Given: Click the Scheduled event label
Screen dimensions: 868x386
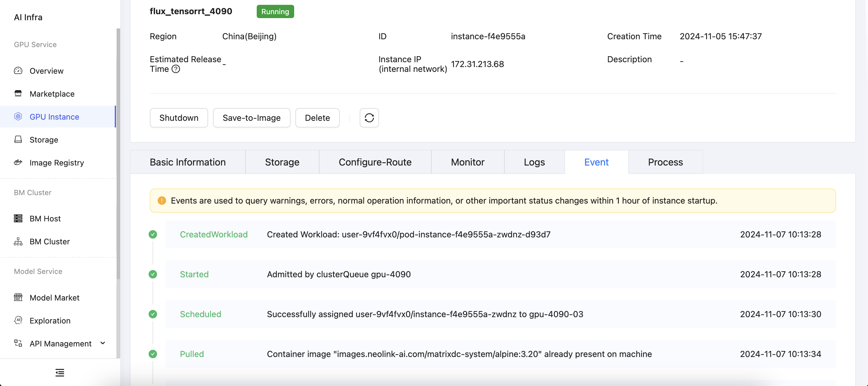Looking at the screenshot, I should coord(201,314).
